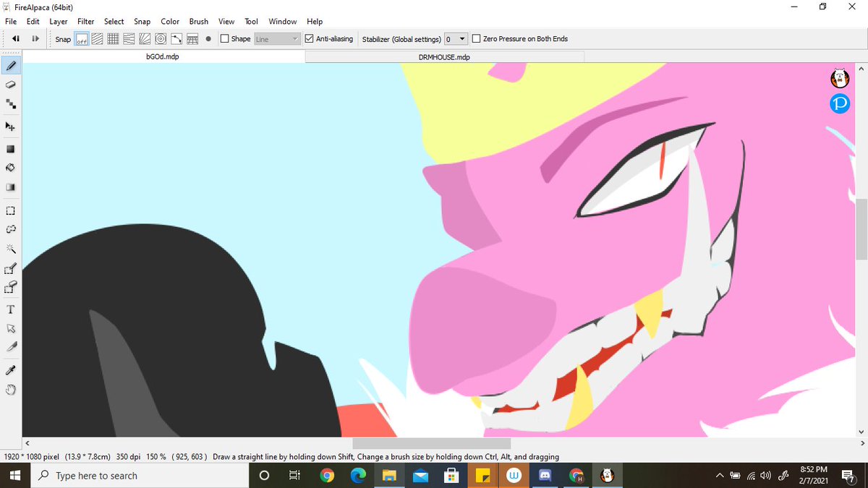The height and width of the screenshot is (488, 868).
Task: Select the Move tool
Action: click(11, 127)
